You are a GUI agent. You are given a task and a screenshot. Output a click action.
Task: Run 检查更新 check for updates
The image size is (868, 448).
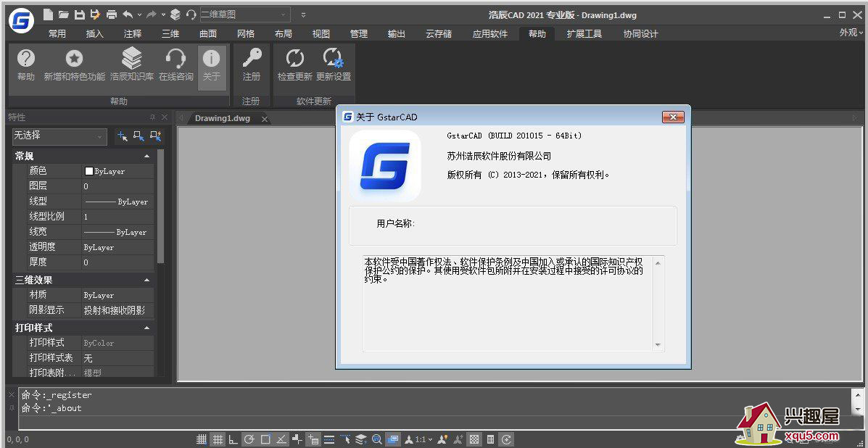[x=295, y=65]
